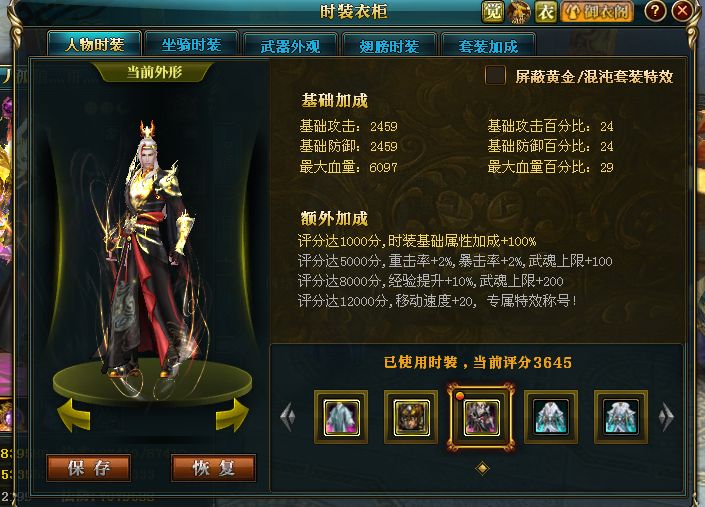
Task: Show previous costumes with left arrow
Action: 288,416
